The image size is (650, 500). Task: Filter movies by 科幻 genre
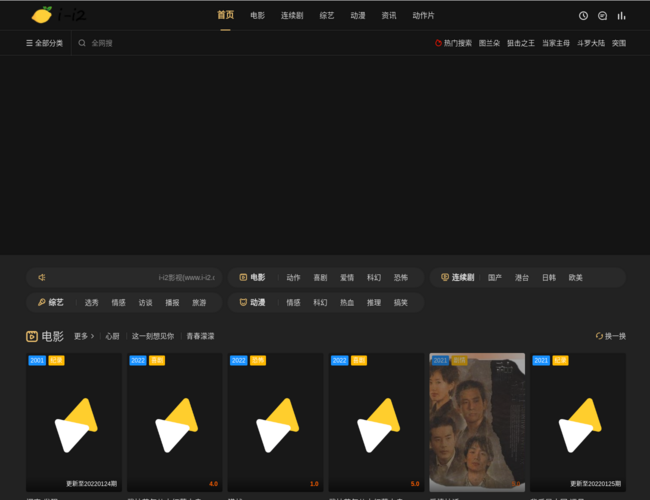[x=374, y=277]
